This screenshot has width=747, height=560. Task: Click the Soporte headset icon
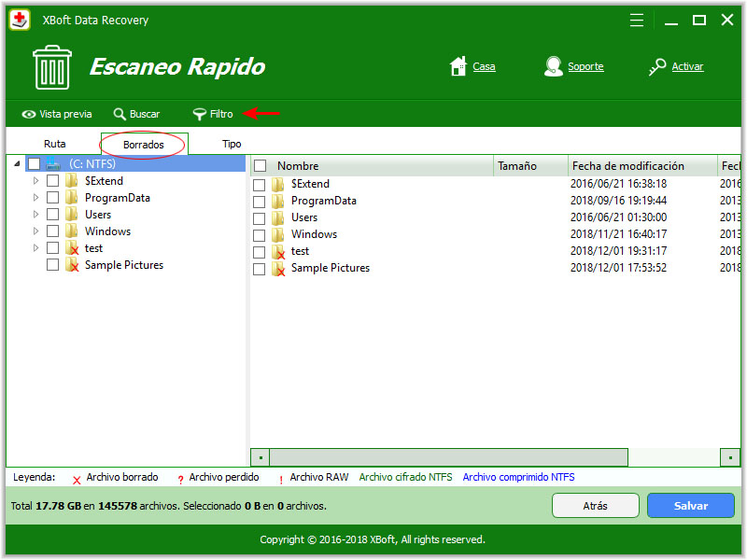point(553,66)
